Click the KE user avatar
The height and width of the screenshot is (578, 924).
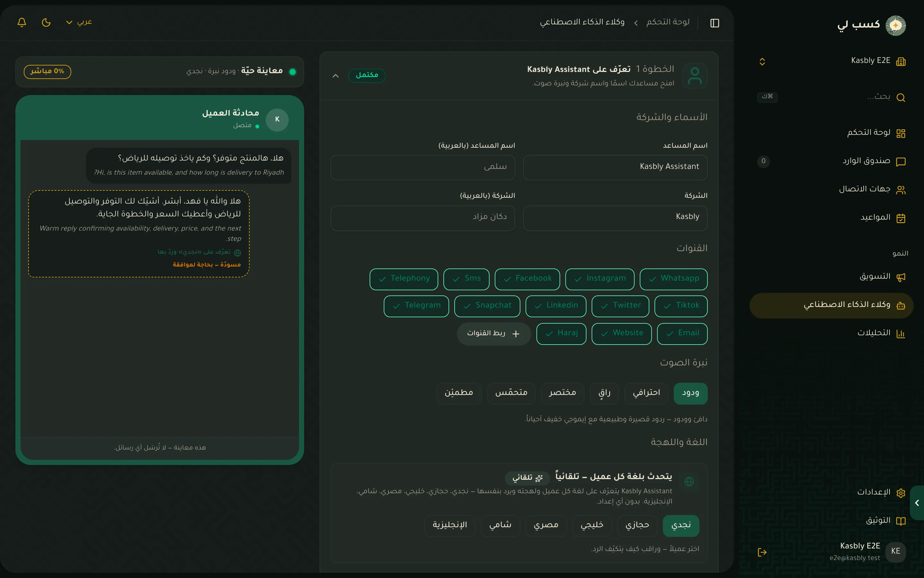click(x=895, y=551)
